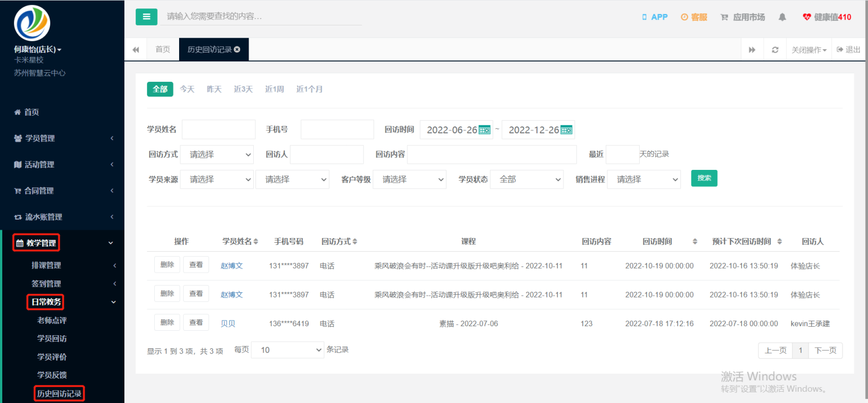The image size is (868, 403).
Task: Select the 全部 time filter
Action: [160, 89]
